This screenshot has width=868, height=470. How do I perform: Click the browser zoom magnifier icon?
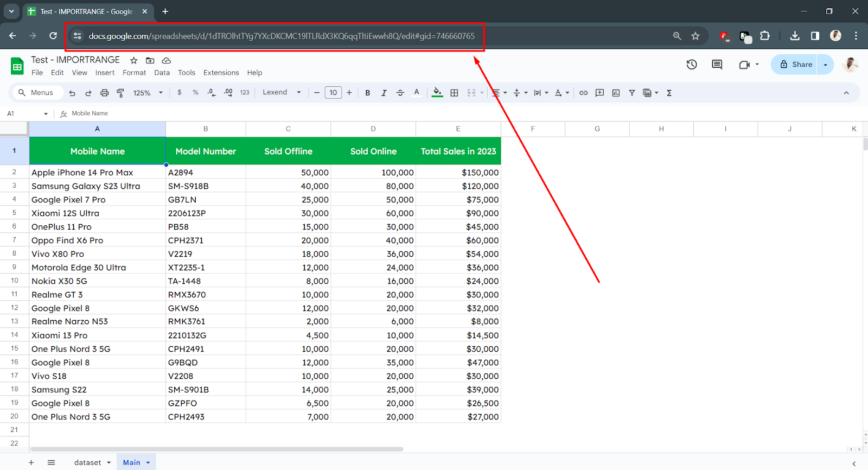click(677, 36)
